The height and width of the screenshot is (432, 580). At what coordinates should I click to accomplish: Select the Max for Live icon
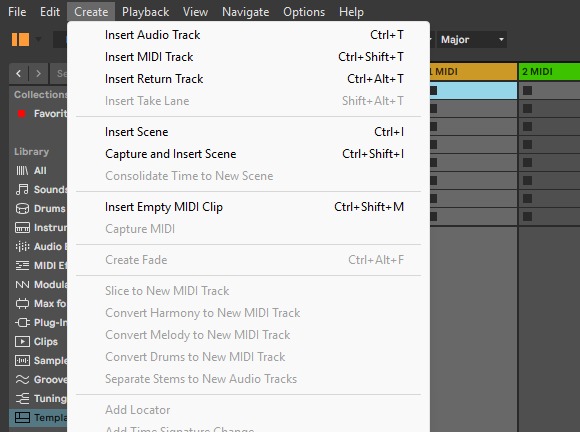pyautogui.click(x=22, y=303)
